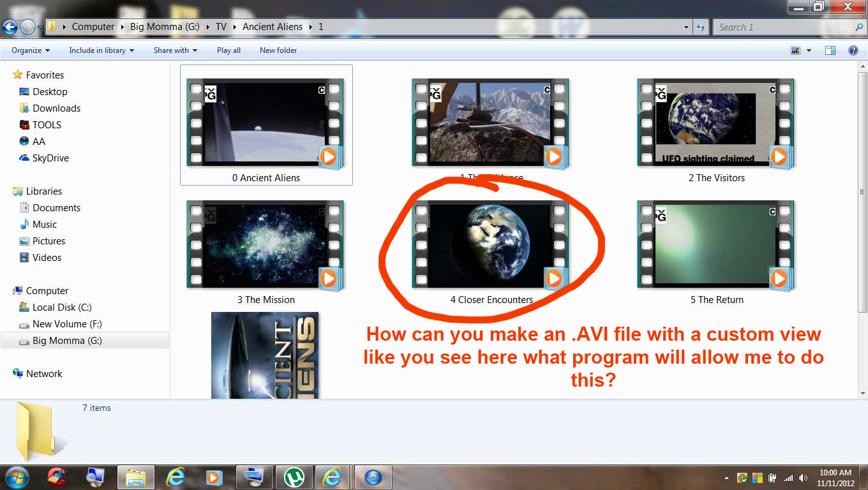Create a New folder
Image resolution: width=868 pixels, height=490 pixels.
click(278, 50)
